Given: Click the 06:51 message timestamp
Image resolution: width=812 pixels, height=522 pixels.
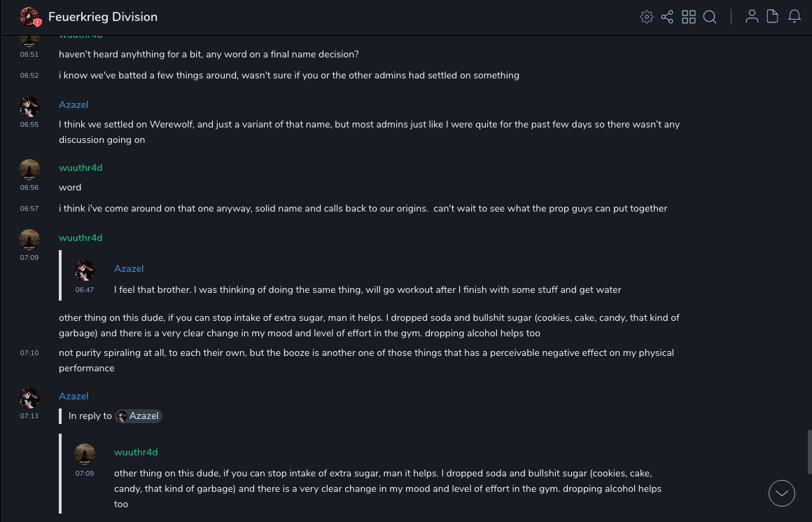Looking at the screenshot, I should point(29,55).
